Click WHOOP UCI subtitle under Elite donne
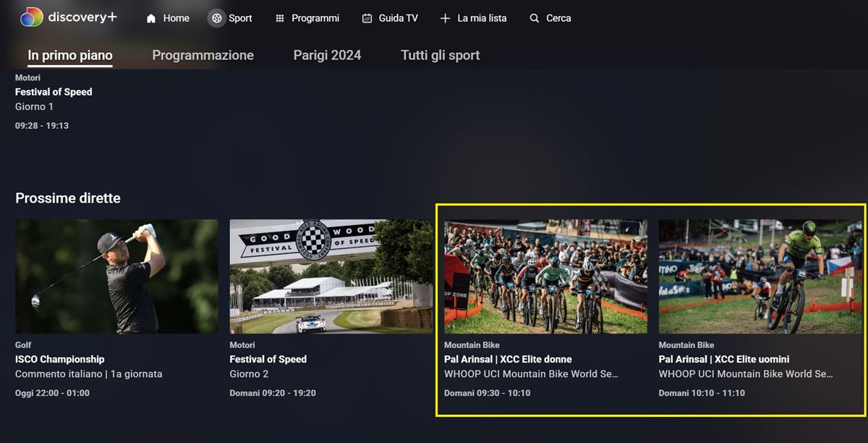 pyautogui.click(x=531, y=374)
